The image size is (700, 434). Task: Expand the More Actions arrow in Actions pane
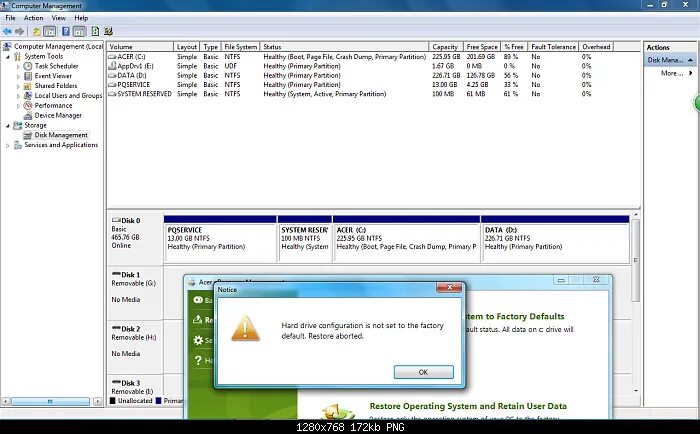coord(691,73)
